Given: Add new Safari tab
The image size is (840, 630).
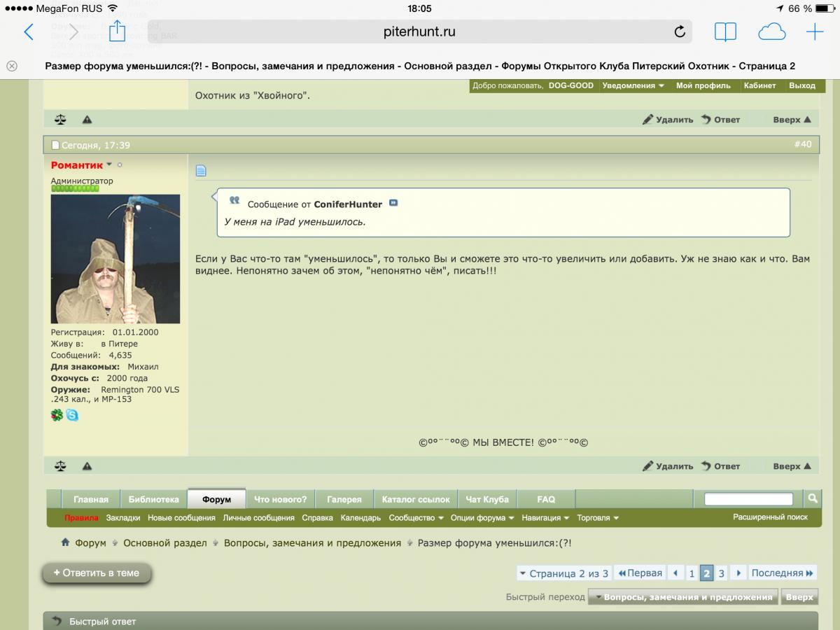Looking at the screenshot, I should (815, 31).
